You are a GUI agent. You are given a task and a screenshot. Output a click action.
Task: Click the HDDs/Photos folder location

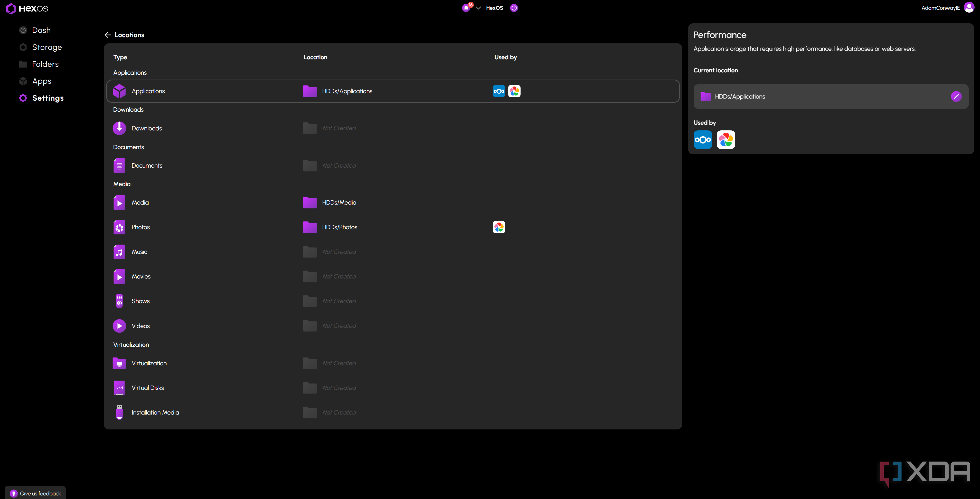click(x=330, y=227)
